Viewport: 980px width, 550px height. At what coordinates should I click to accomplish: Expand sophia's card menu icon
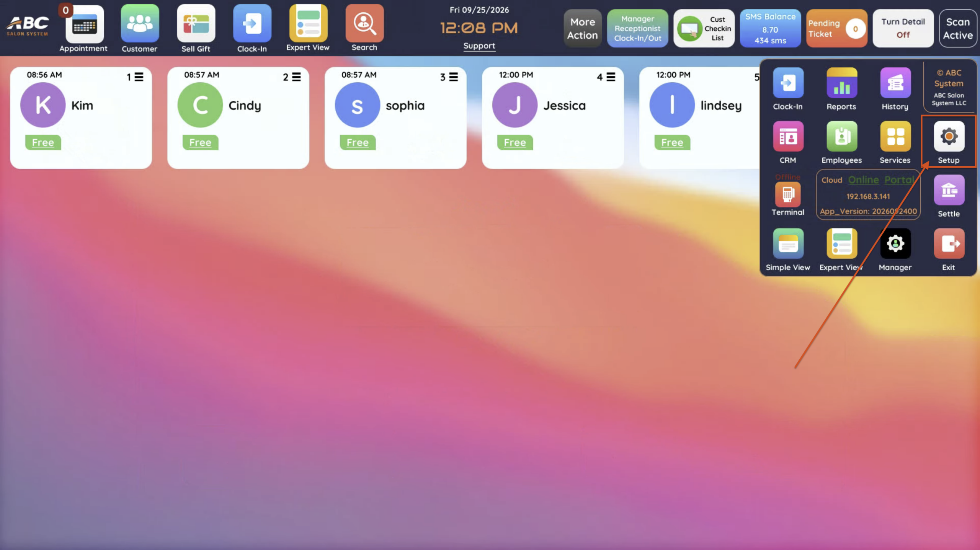(x=454, y=77)
